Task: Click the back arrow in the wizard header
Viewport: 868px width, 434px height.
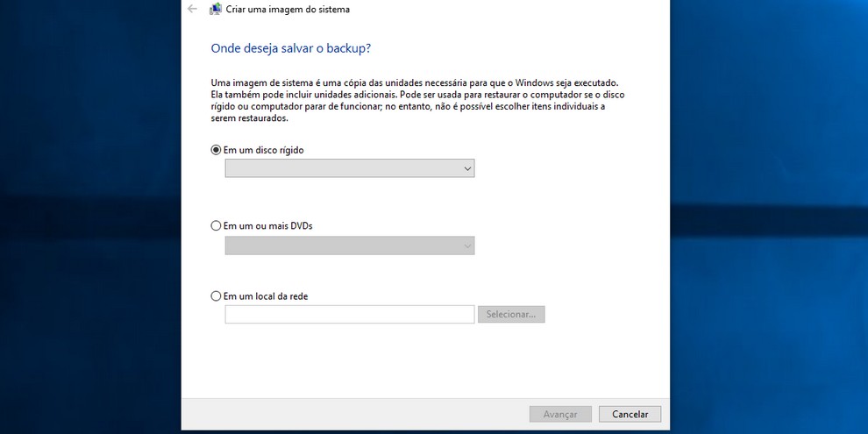Action: (192, 9)
